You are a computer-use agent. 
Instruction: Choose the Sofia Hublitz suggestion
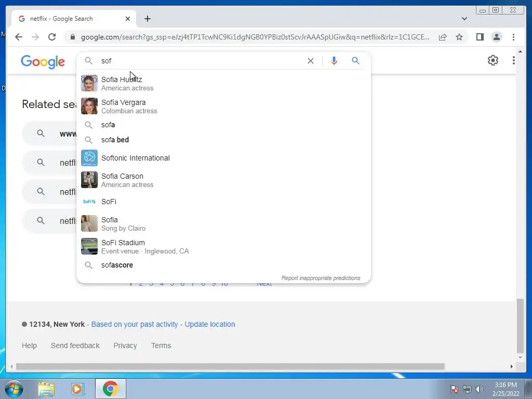coord(224,84)
